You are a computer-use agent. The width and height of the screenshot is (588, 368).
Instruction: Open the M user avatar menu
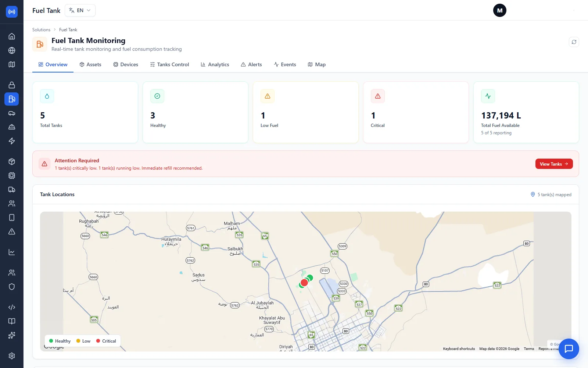click(500, 10)
